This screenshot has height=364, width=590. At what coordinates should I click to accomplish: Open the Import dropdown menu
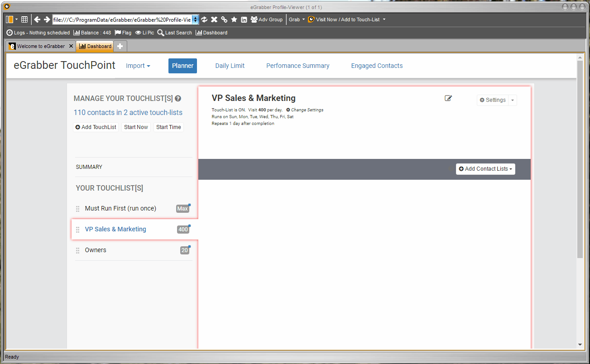(138, 66)
